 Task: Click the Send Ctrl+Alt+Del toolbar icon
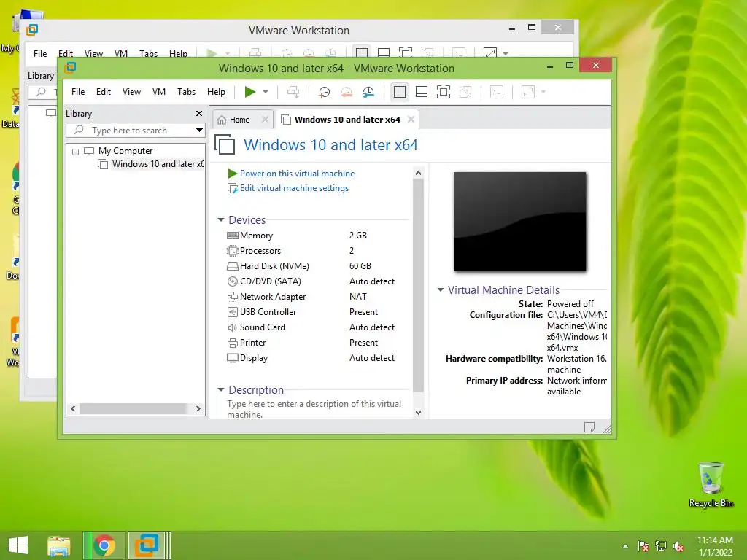(x=293, y=92)
